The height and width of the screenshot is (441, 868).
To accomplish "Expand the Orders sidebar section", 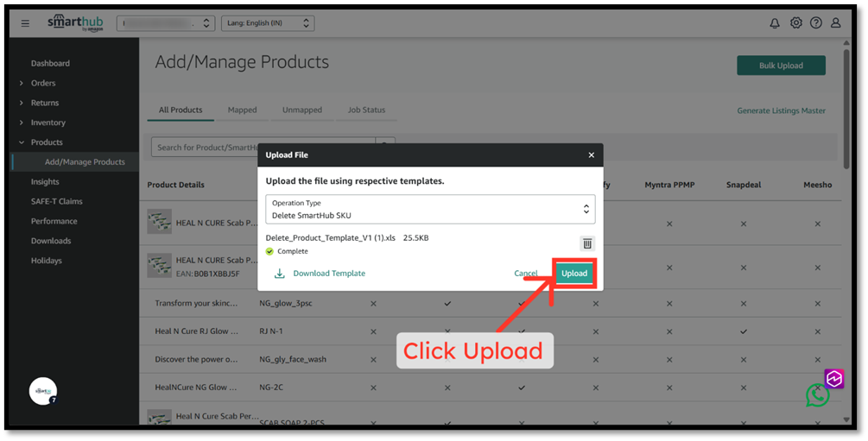I will pyautogui.click(x=43, y=83).
